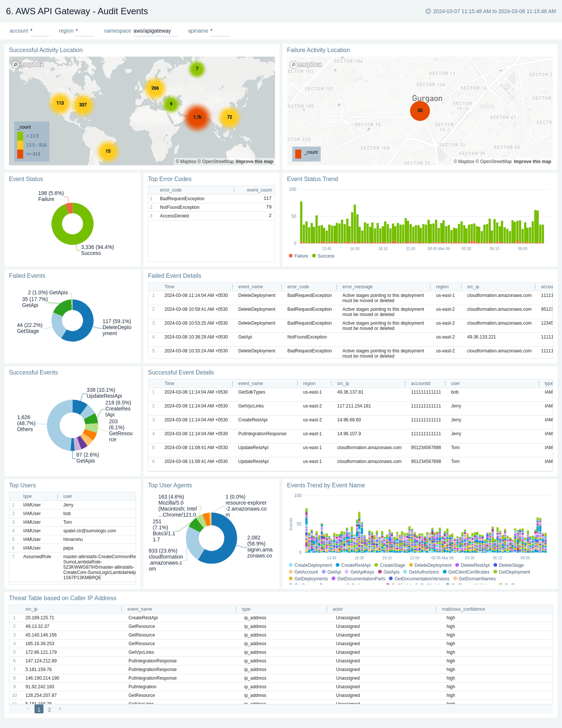Click the 337 map cluster marker

pyautogui.click(x=83, y=105)
